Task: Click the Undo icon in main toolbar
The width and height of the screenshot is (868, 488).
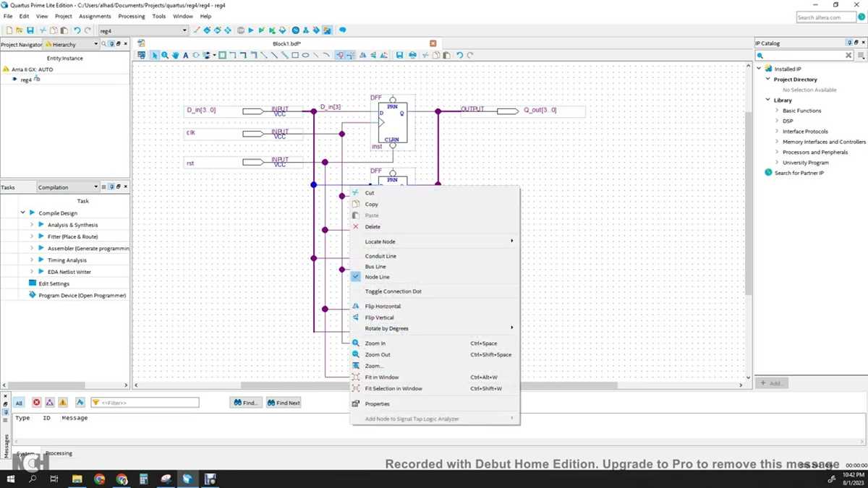Action: [x=77, y=30]
